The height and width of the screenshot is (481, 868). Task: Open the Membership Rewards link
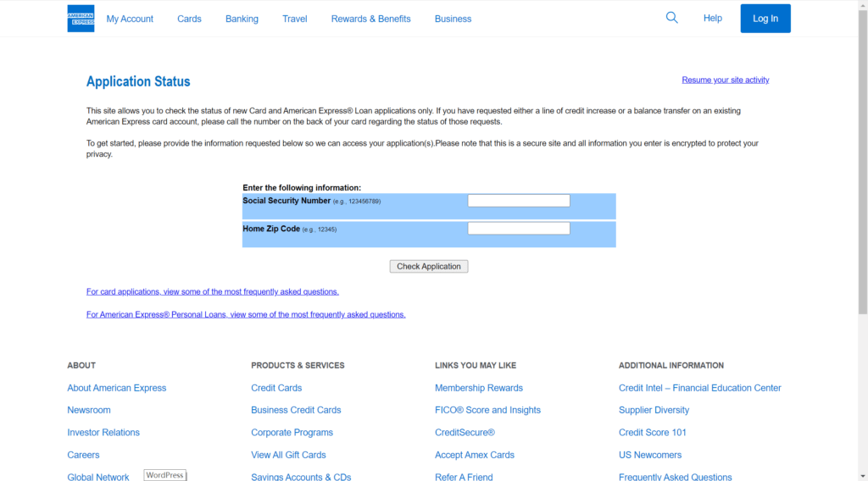click(x=479, y=388)
